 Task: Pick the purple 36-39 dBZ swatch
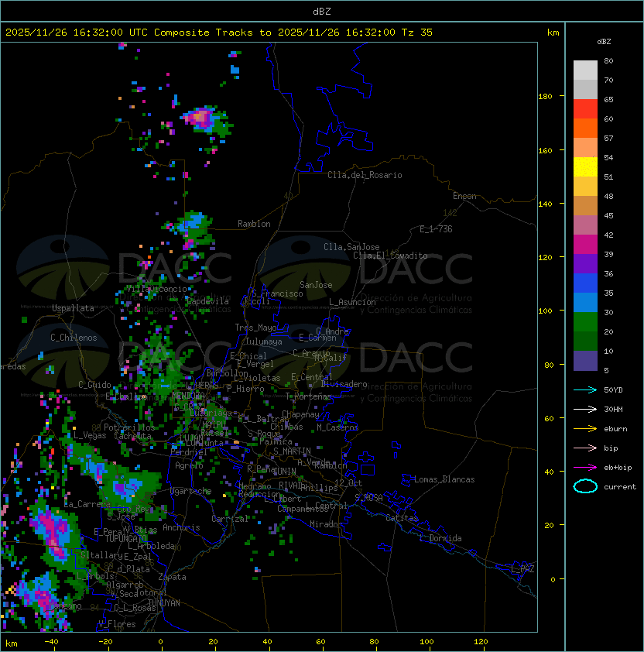[x=585, y=263]
